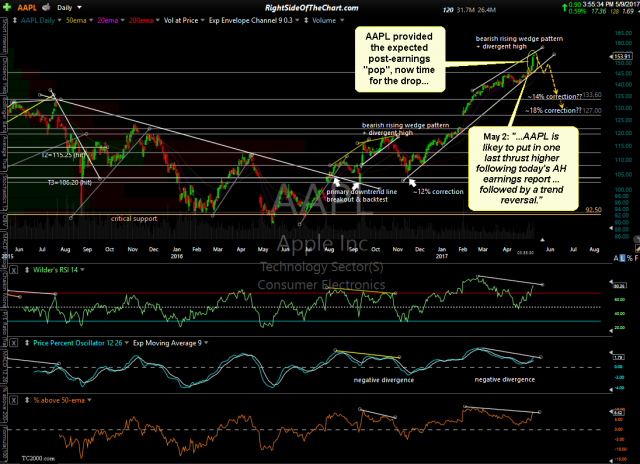Open Exp Moving Average 9 dropdown
This screenshot has width=640, height=464.
point(206,343)
